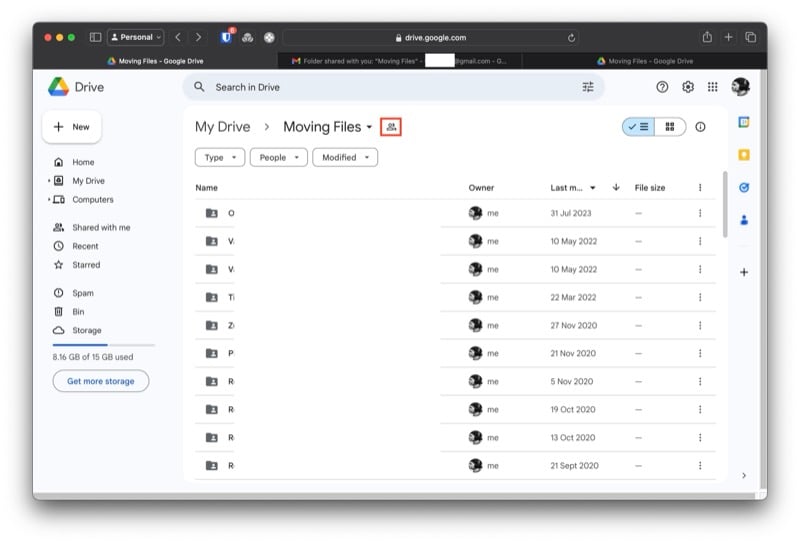This screenshot has width=800, height=543.
Task: Get add-ons plus icon
Action: click(x=744, y=273)
